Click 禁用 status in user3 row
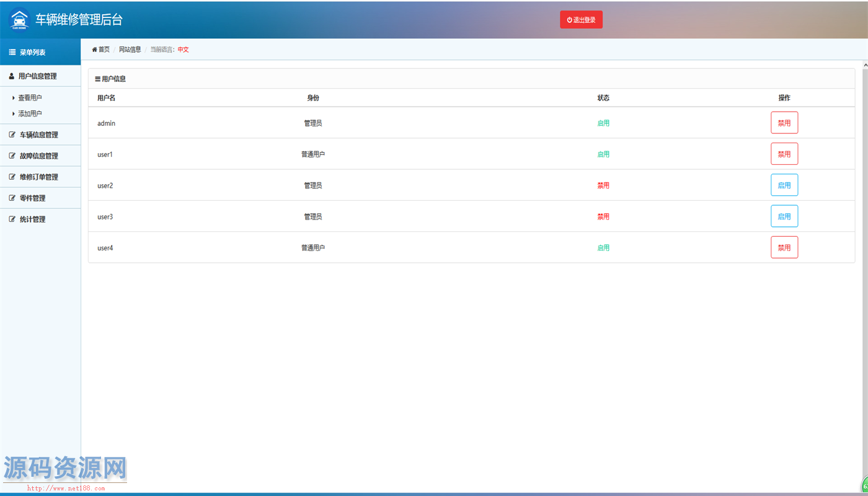Image resolution: width=868 pixels, height=496 pixels. tap(603, 216)
